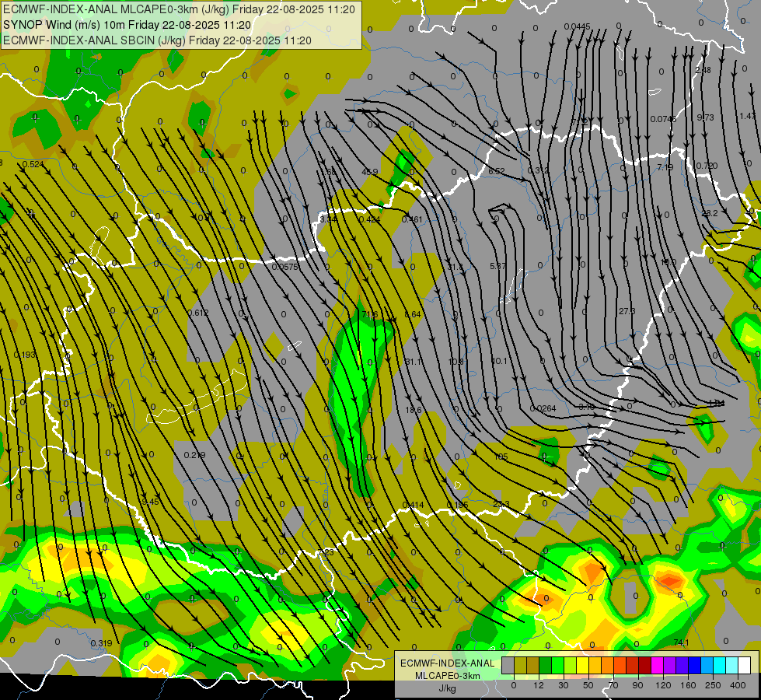Screen dimensions: 761x700
Task: Click the map value 5.37
Action: [x=497, y=266]
